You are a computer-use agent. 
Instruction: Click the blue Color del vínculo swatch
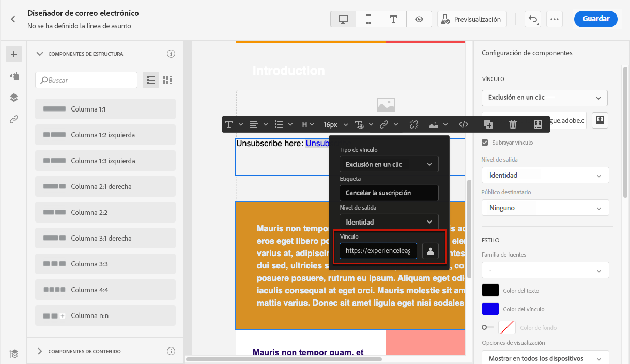(x=490, y=309)
